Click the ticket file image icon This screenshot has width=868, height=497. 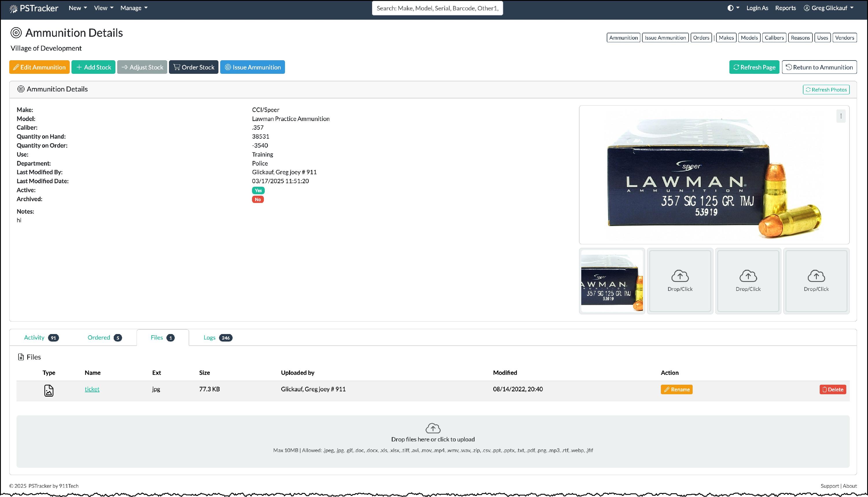coord(49,390)
